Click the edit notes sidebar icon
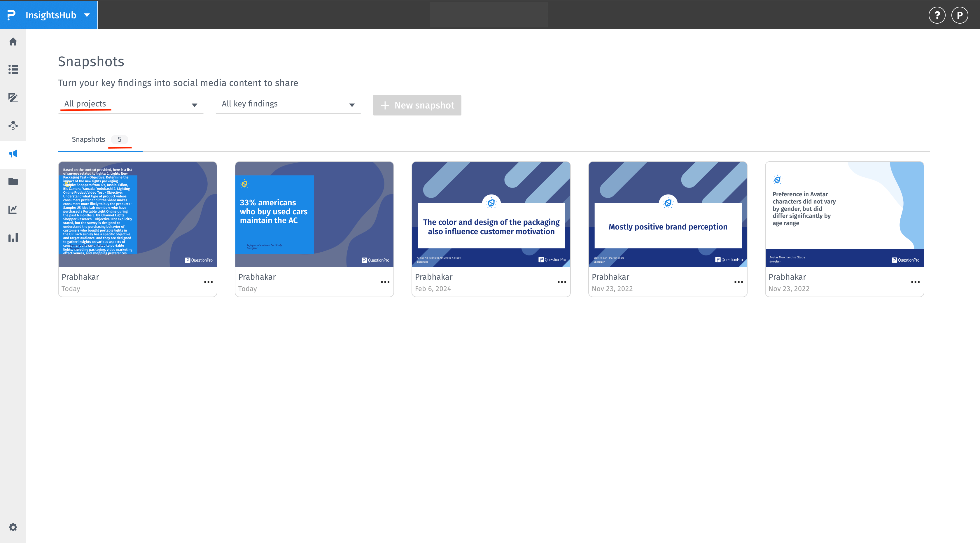The width and height of the screenshot is (980, 543). click(13, 97)
